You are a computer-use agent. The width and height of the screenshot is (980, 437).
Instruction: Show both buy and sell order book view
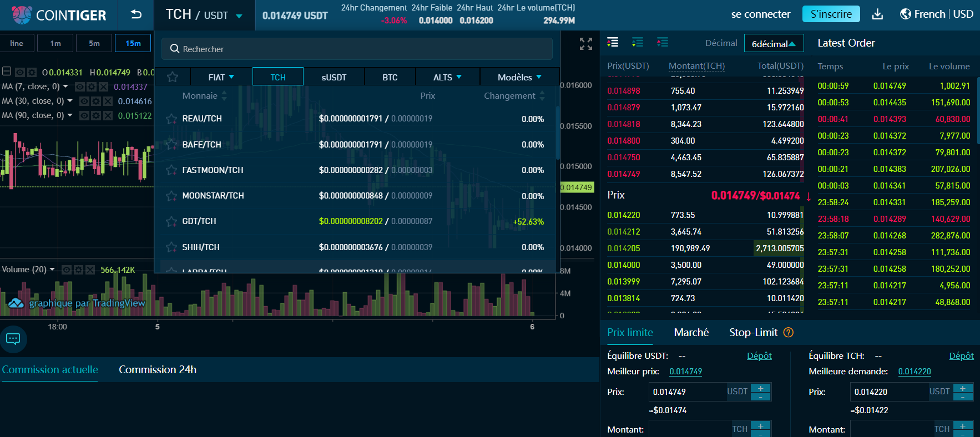[x=613, y=42]
